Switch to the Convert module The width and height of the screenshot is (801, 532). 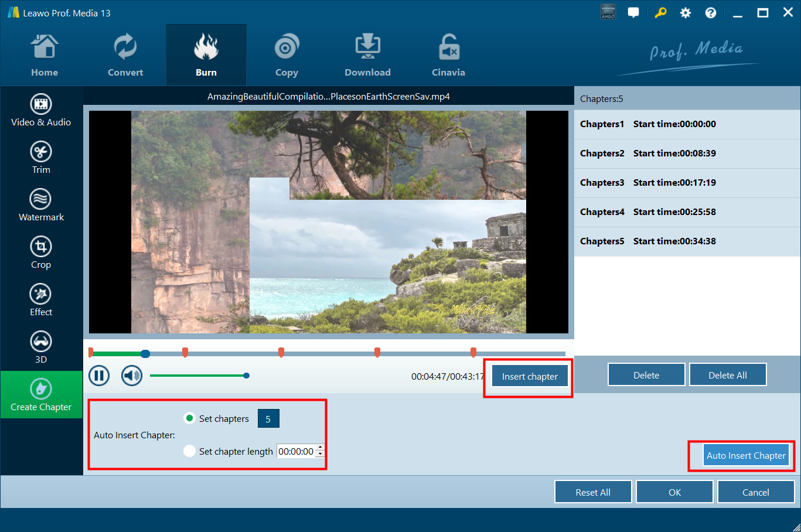coord(125,56)
